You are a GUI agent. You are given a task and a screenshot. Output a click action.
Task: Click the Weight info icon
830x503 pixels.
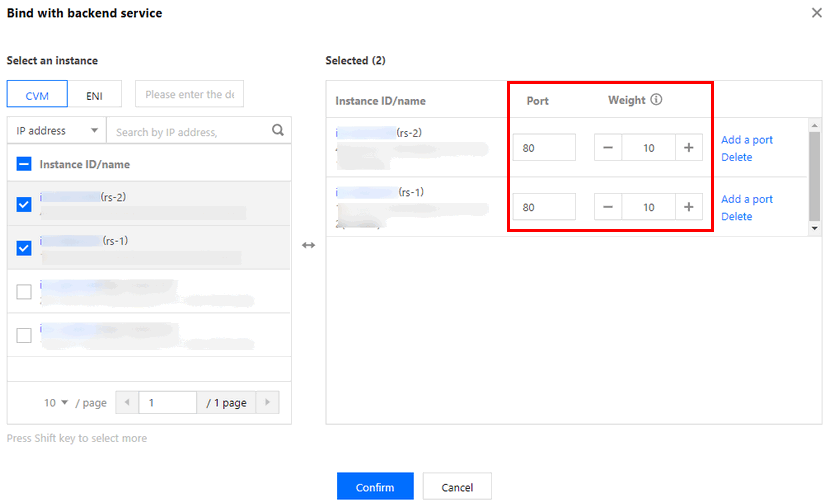click(656, 100)
